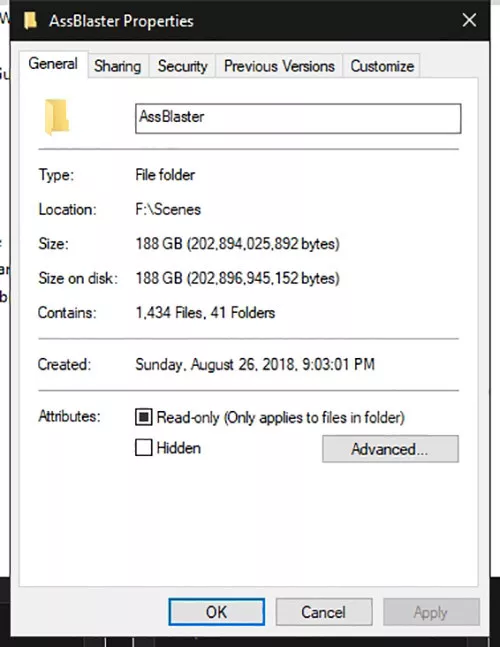Screen dimensions: 500x647
Task: Click the folder name text field
Action: click(298, 118)
